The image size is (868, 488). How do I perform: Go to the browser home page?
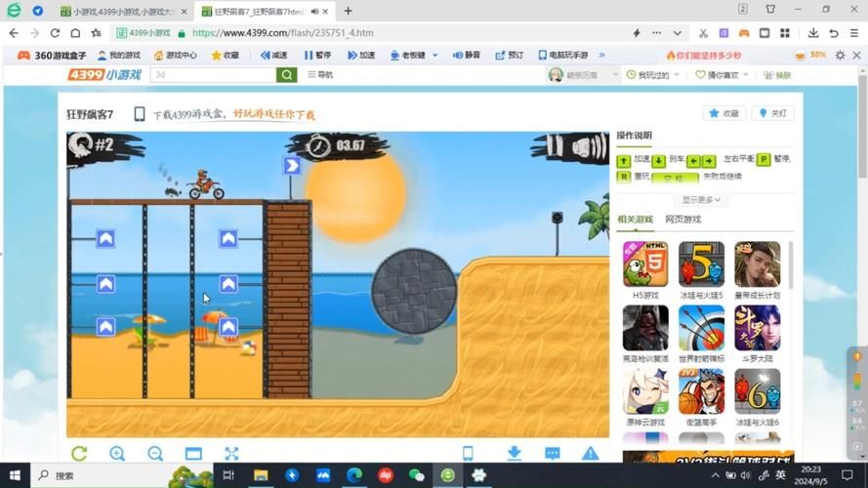coord(75,33)
